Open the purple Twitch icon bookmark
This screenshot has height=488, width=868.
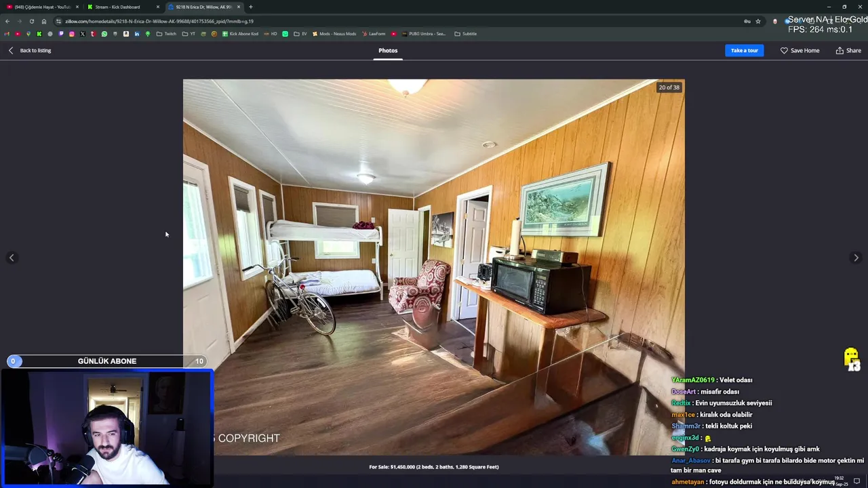click(x=61, y=33)
